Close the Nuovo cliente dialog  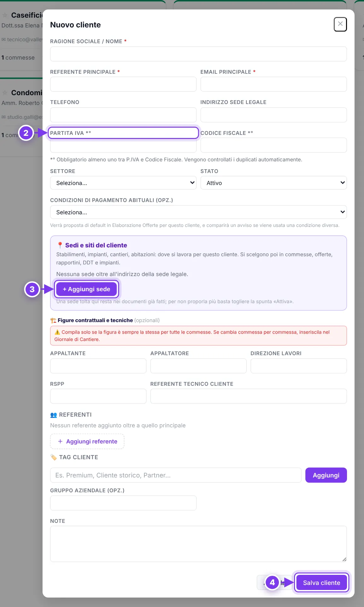point(340,24)
